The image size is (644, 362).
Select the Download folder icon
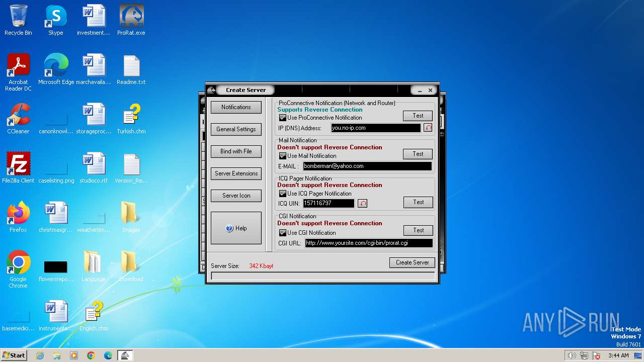tap(131, 266)
